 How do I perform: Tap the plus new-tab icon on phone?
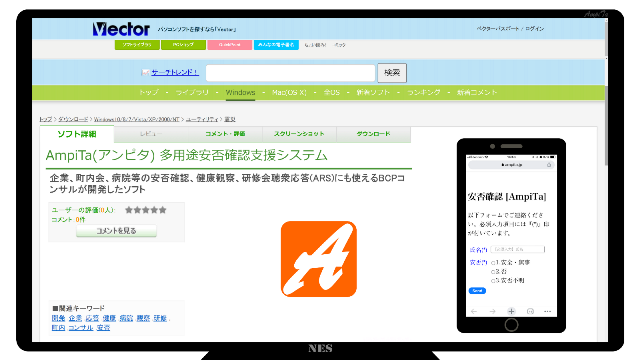pos(511,311)
